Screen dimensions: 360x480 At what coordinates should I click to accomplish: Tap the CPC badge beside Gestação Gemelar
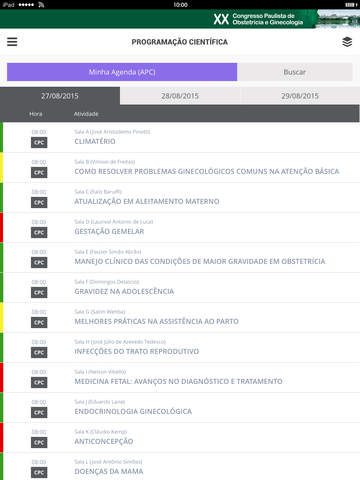point(39,232)
